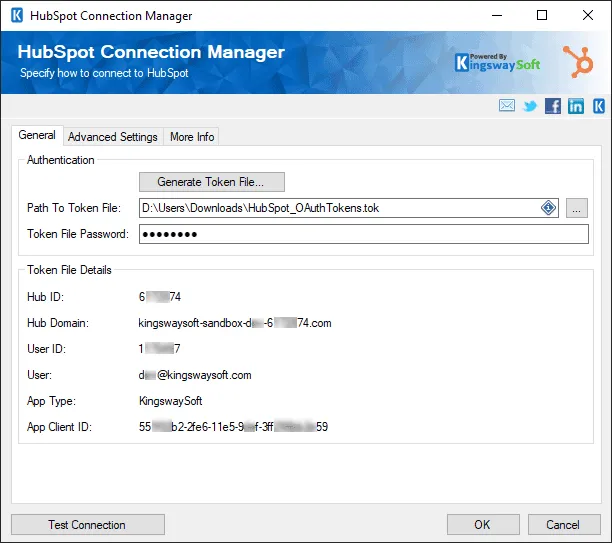The height and width of the screenshot is (543, 612).
Task: Open the Twitter bird icon link
Action: (530, 106)
